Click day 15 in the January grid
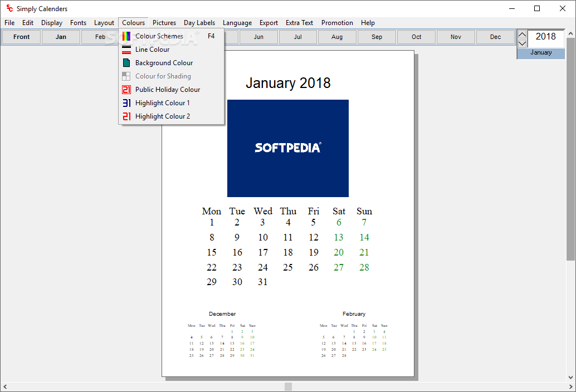 coord(212,253)
